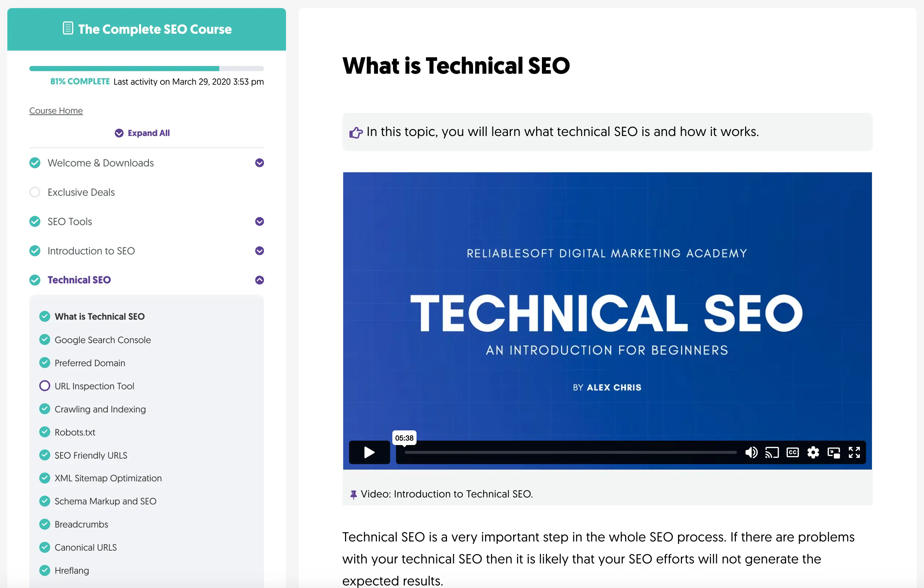The height and width of the screenshot is (588, 924).
Task: Open the Course Home link
Action: pos(55,110)
